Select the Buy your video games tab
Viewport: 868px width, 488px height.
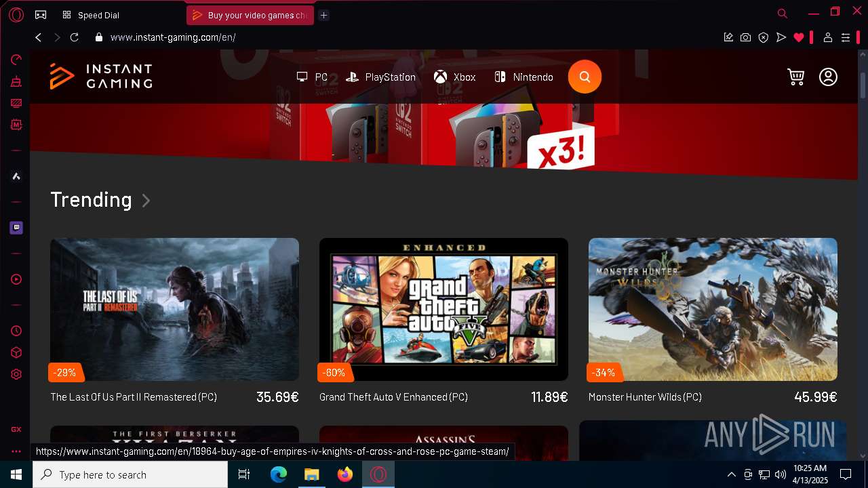click(x=250, y=15)
